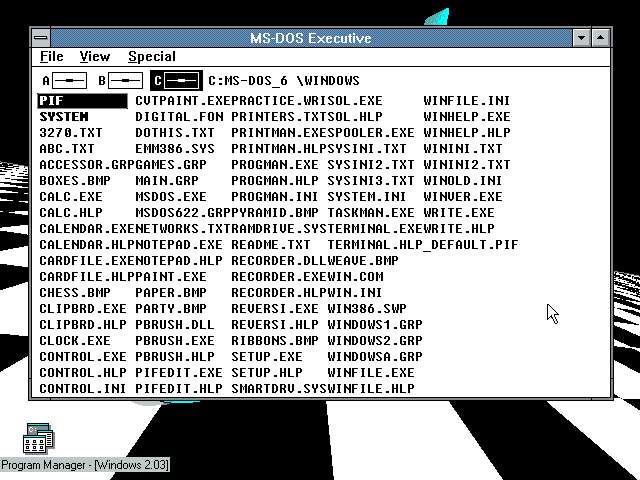
Task: Select MSDOS.EXE file
Action: pyautogui.click(x=171, y=196)
